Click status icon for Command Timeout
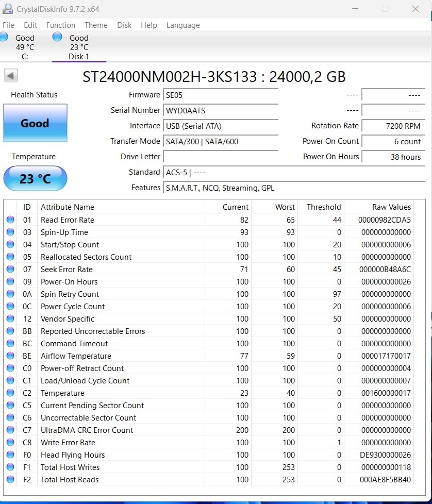 tap(10, 343)
